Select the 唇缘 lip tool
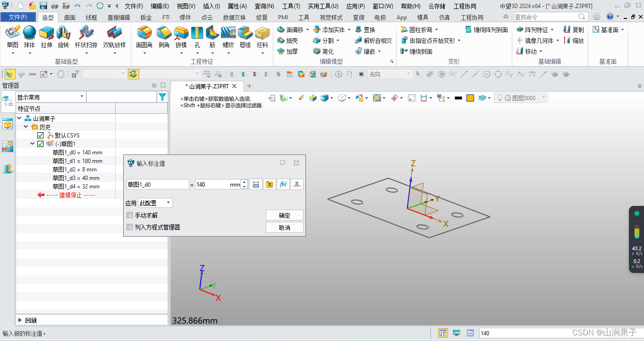The height and width of the screenshot is (341, 644). pos(245,37)
